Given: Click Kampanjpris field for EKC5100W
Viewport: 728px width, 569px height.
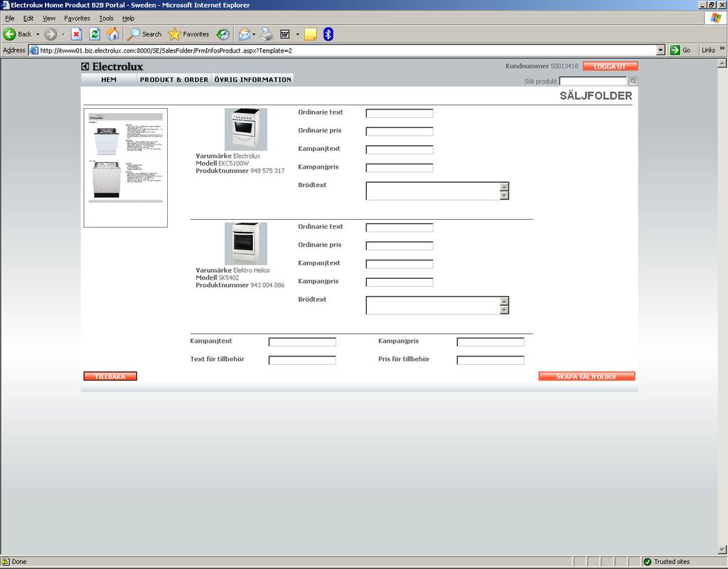Looking at the screenshot, I should tap(400, 168).
